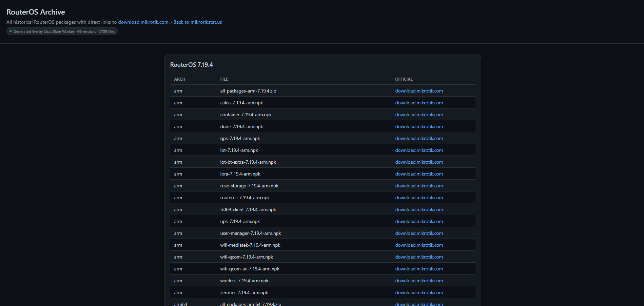The image size is (644, 306).
Task: Click the Cloudflare Worker generation badge text
Action: 64,32
